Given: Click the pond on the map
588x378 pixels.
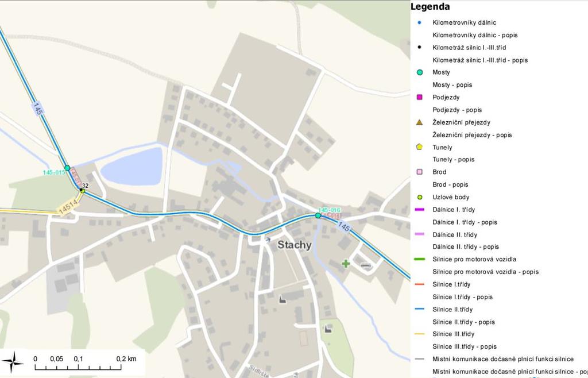Looking at the screenshot, I should click(131, 166).
